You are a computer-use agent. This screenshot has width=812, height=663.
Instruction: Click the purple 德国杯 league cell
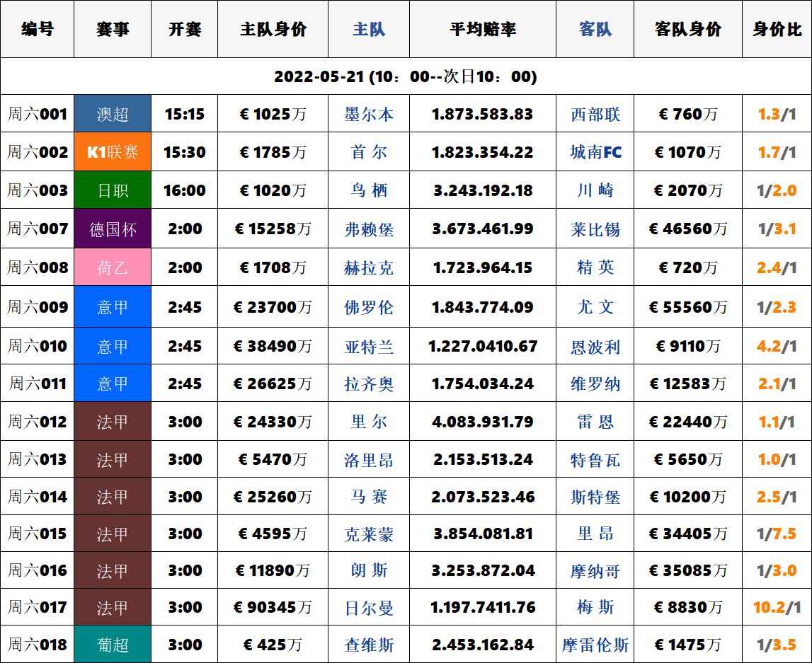pos(113,229)
